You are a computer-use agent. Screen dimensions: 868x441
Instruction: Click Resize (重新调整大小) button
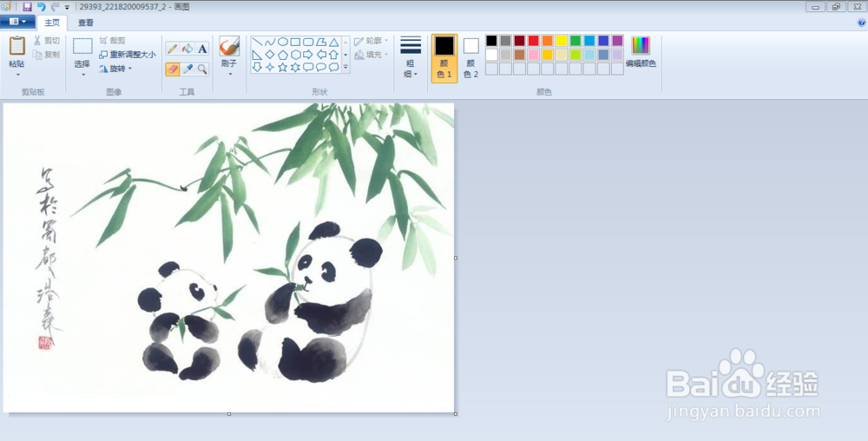(x=128, y=54)
